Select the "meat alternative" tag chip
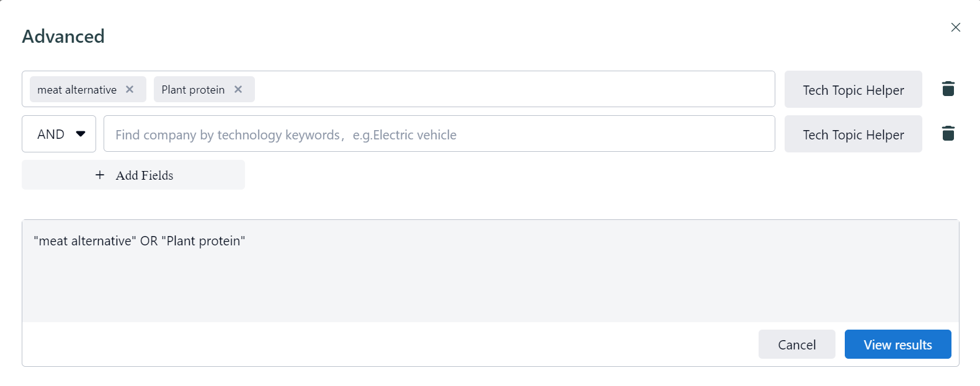980x386 pixels. 77,90
